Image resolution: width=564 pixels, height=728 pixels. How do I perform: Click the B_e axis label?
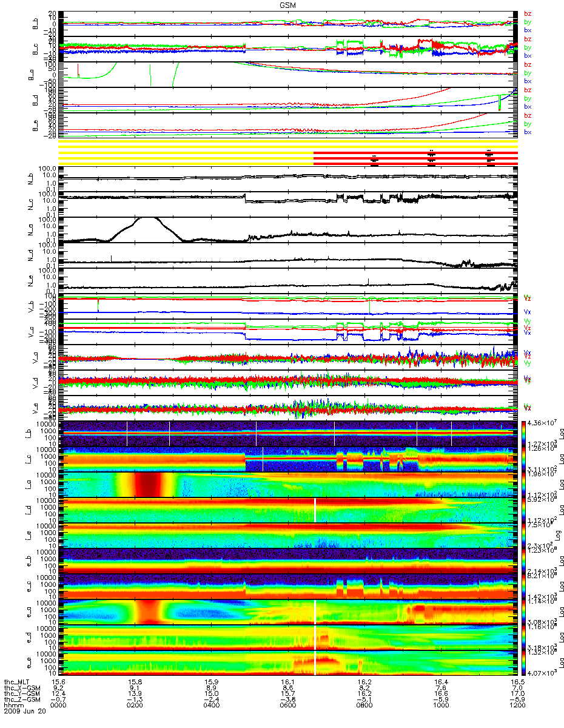pos(36,126)
